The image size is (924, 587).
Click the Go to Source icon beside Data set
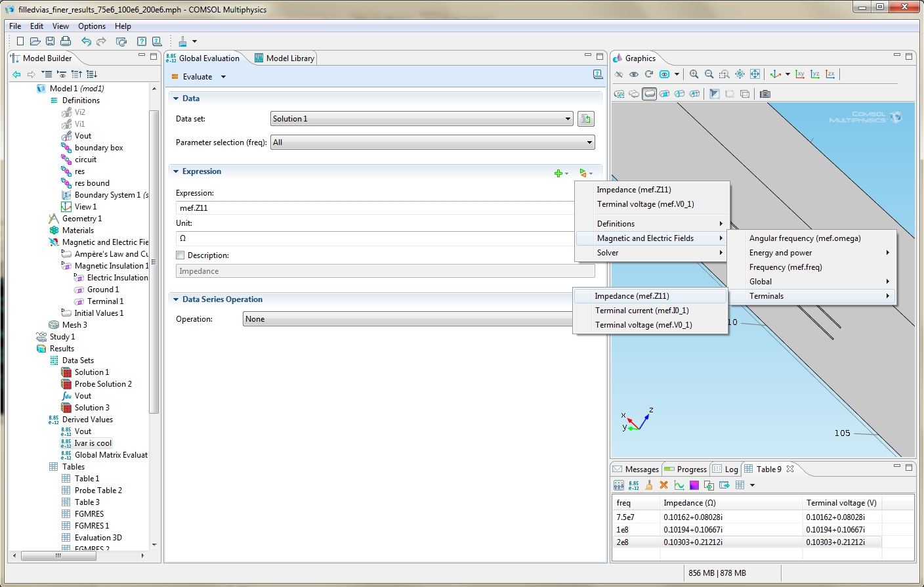[x=586, y=119]
